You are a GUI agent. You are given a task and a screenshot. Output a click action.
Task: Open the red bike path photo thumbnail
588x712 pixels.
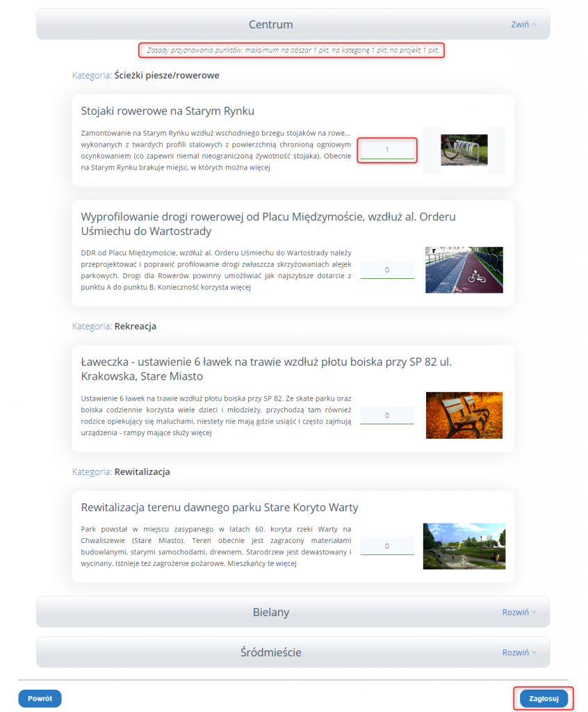464,270
